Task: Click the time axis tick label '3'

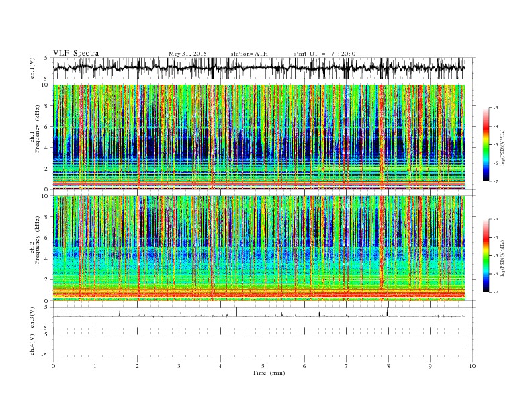Action: pyautogui.click(x=179, y=366)
